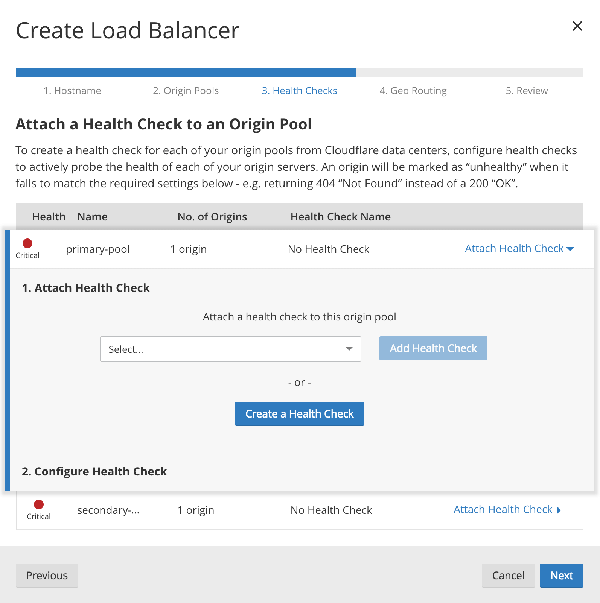Open the 5. Review step
This screenshot has width=600, height=603.
pos(526,91)
